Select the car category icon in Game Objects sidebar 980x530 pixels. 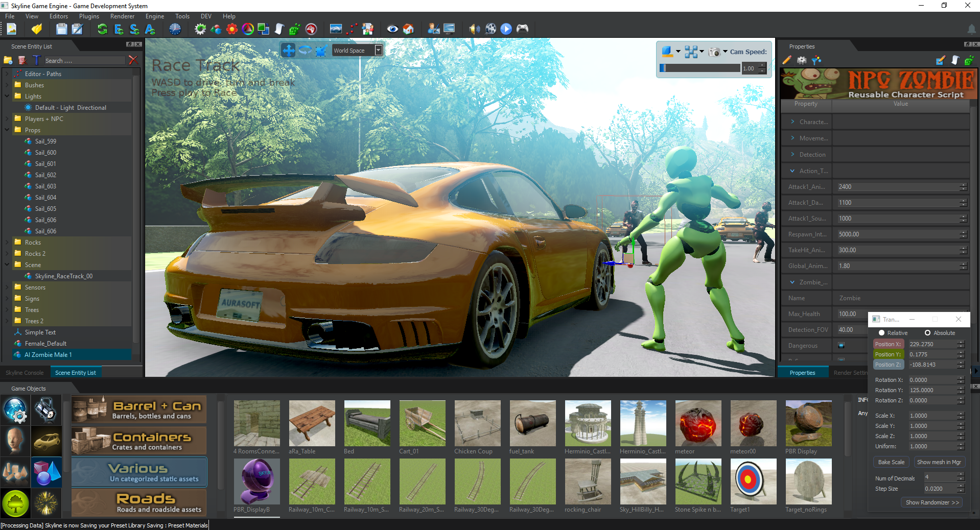click(x=46, y=441)
